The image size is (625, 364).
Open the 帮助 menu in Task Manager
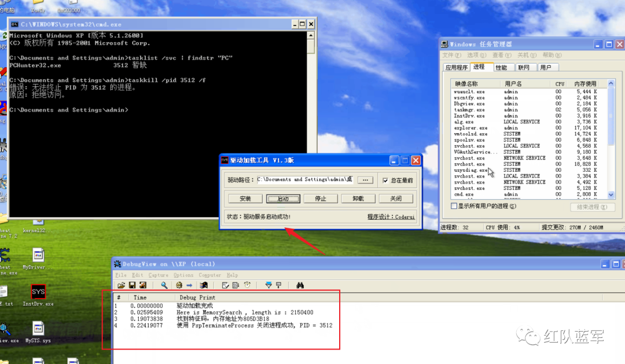(x=552, y=55)
